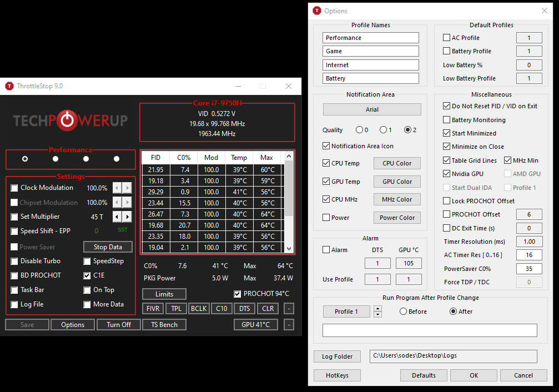Click the Stop Data button
The height and width of the screenshot is (392, 559).
[108, 247]
